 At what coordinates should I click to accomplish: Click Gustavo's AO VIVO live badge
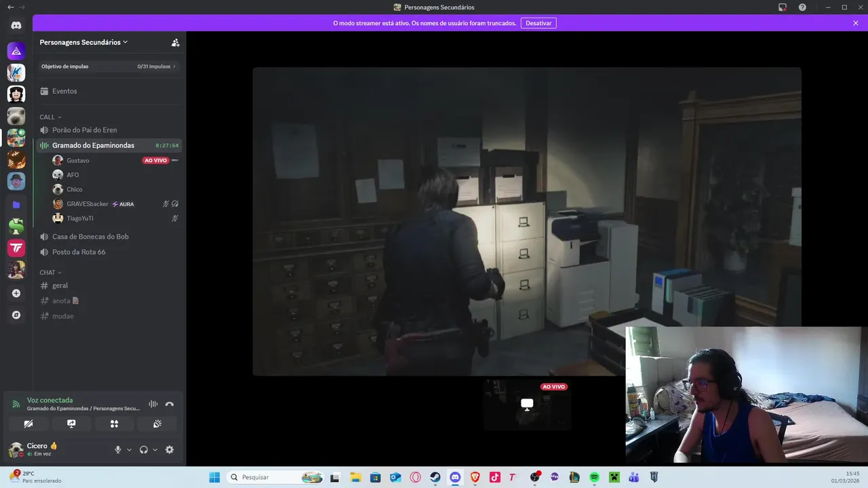(x=155, y=161)
